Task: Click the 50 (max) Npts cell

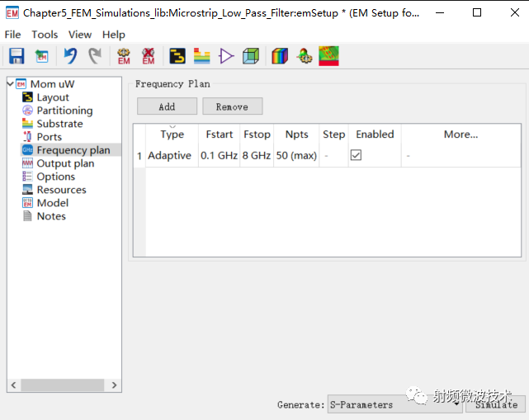Action: pos(296,155)
